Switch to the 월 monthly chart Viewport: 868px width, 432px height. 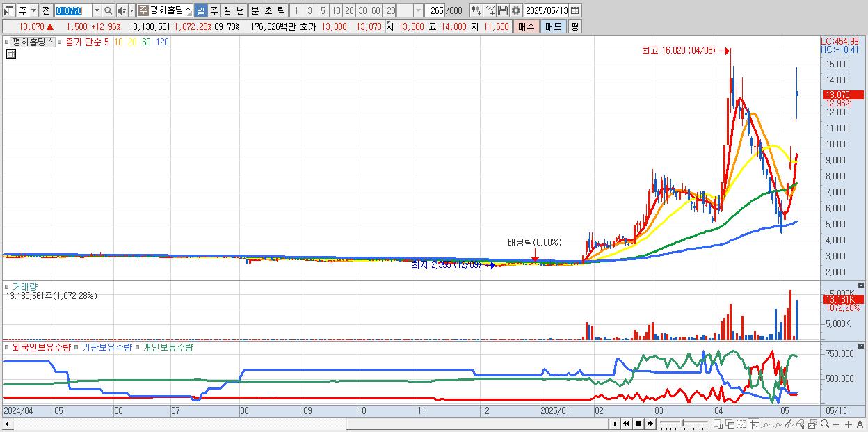(x=227, y=10)
